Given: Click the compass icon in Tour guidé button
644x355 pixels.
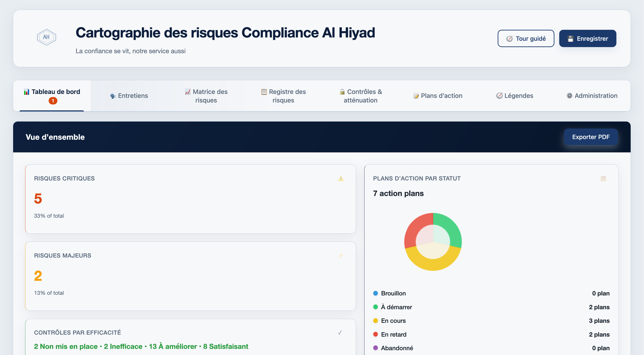Looking at the screenshot, I should pos(509,39).
